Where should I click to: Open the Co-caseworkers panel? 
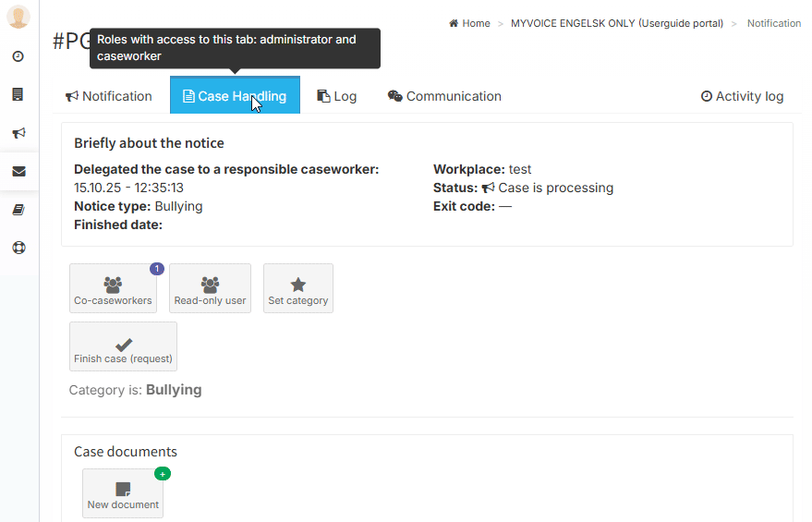113,289
